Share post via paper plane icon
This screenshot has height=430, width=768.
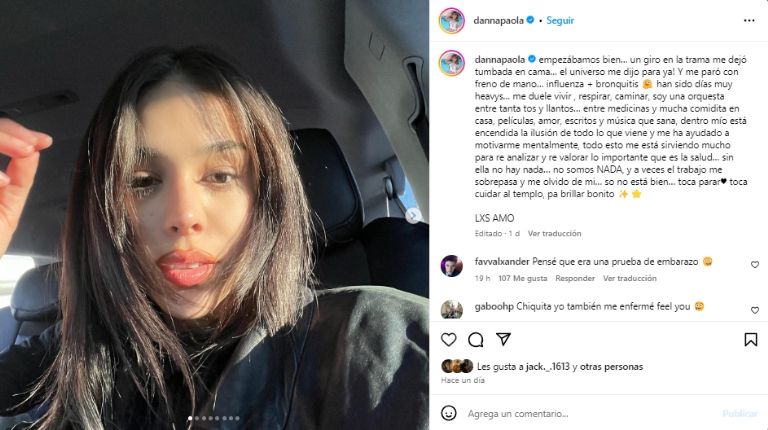coord(504,339)
